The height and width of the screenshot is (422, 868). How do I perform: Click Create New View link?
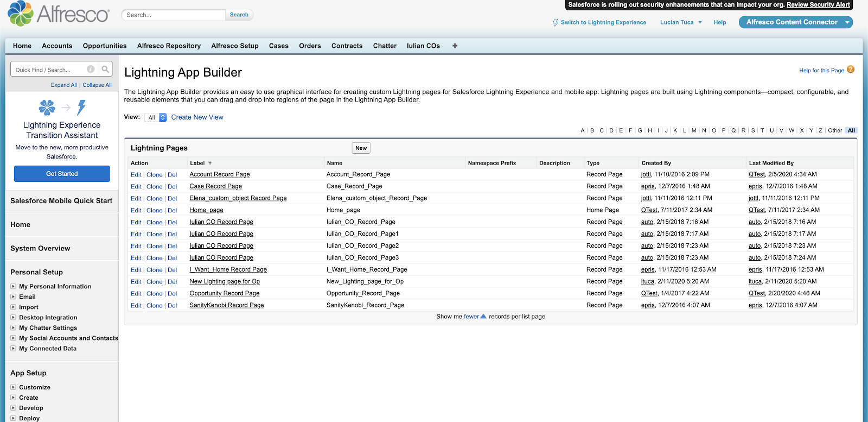(197, 117)
